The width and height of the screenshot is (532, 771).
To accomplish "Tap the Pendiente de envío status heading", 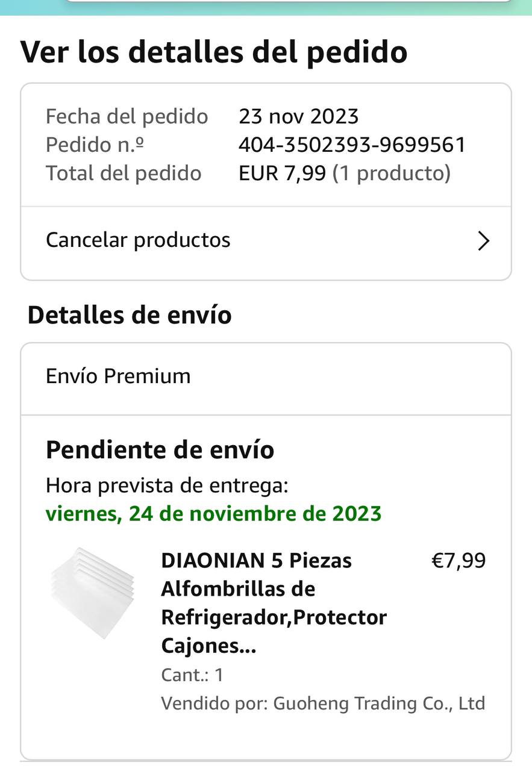I will [160, 450].
